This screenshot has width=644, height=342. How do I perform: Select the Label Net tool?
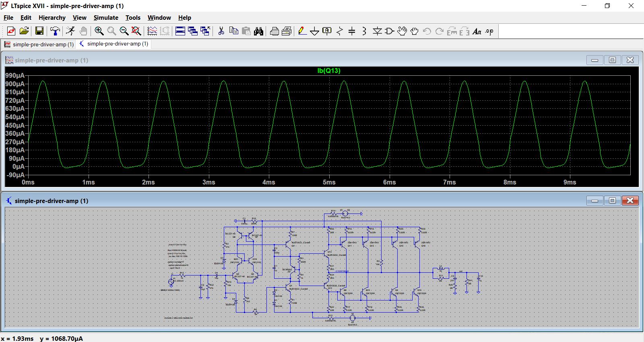327,31
